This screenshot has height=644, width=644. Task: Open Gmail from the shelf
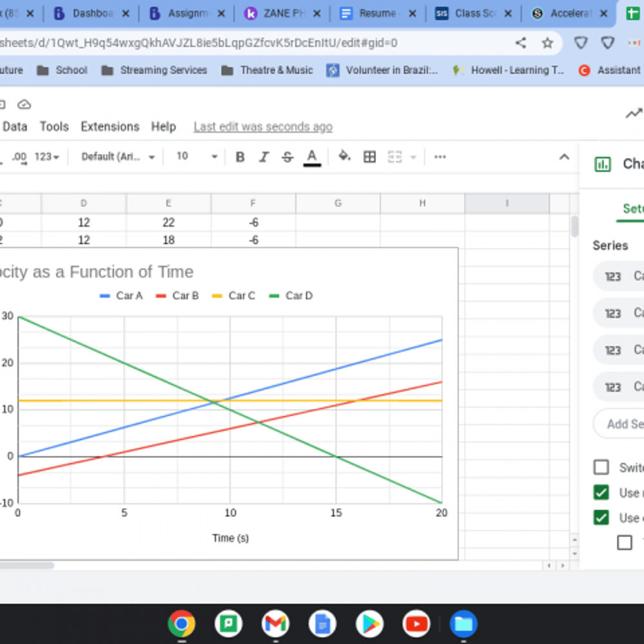pyautogui.click(x=275, y=624)
